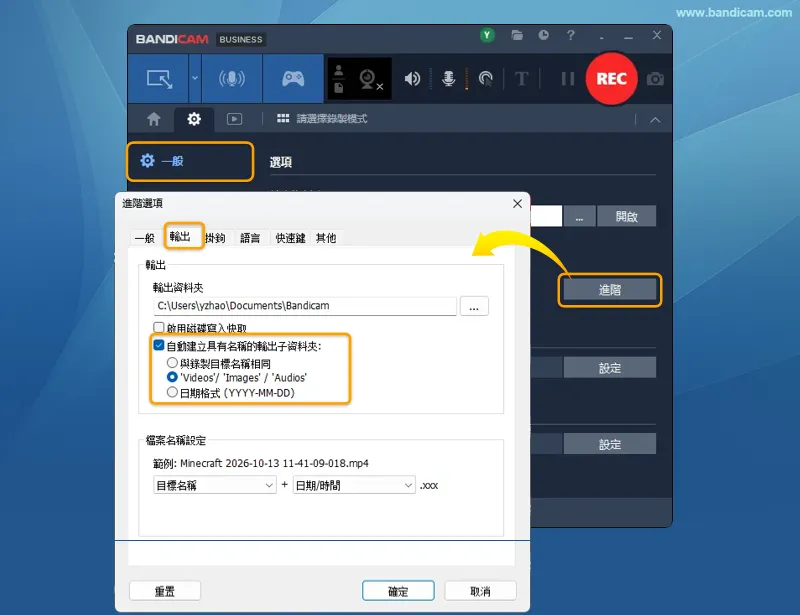Click the text overlay T icon
Image resolution: width=800 pixels, height=615 pixels.
521,79
